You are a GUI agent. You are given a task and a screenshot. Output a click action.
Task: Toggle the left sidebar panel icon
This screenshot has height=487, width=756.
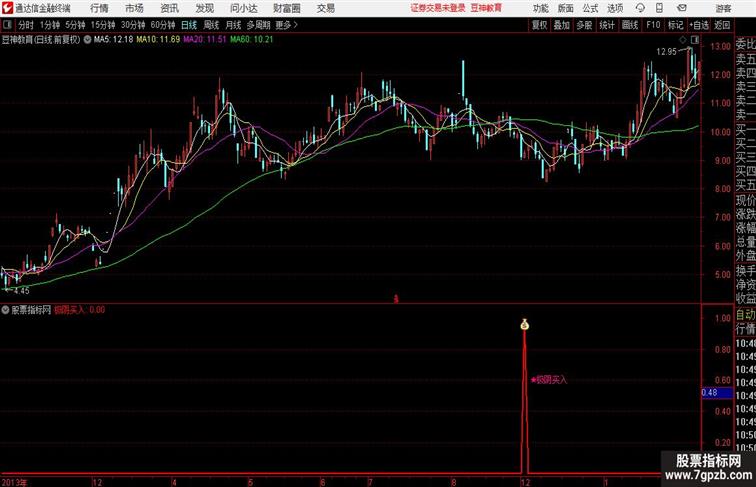(x=7, y=25)
